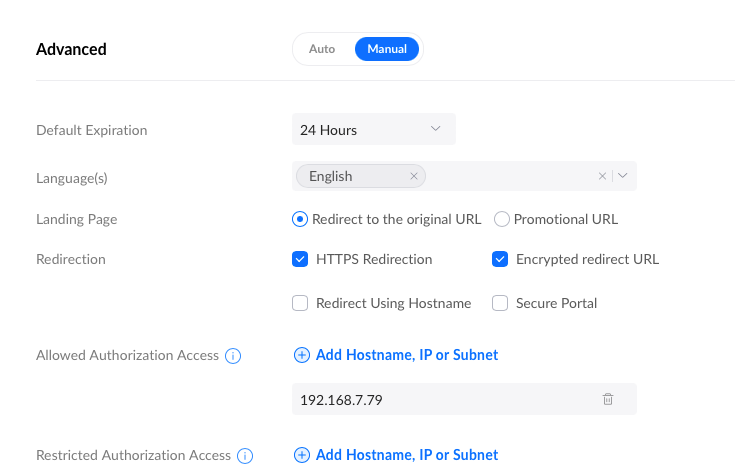735x476 pixels.
Task: Click info icon beside Restricted Authorization Access
Action: point(246,456)
